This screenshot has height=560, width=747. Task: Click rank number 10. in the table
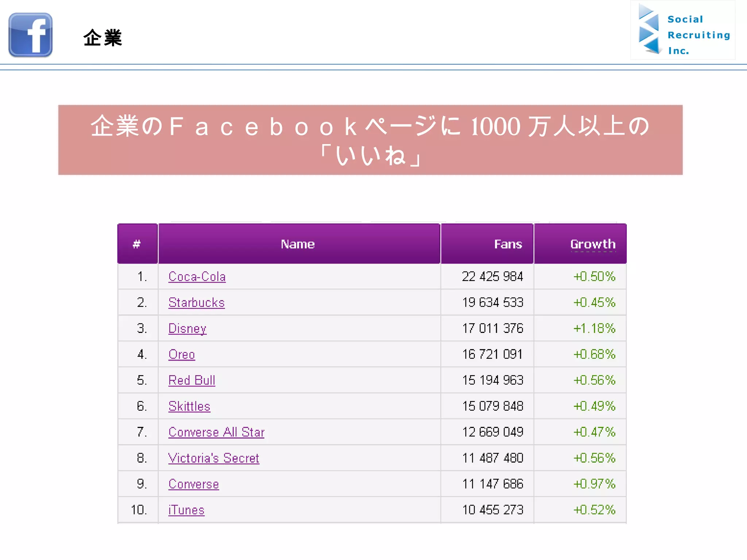139,510
